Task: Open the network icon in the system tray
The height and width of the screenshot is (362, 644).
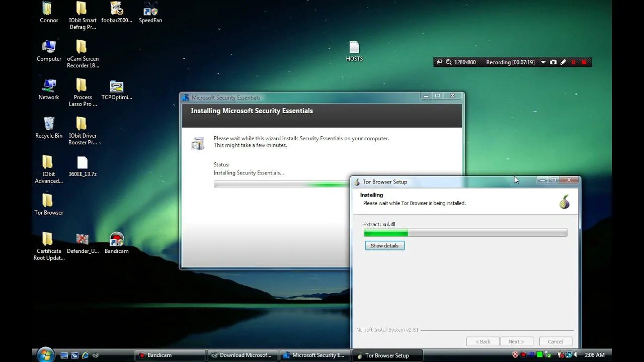Action: click(x=568, y=355)
